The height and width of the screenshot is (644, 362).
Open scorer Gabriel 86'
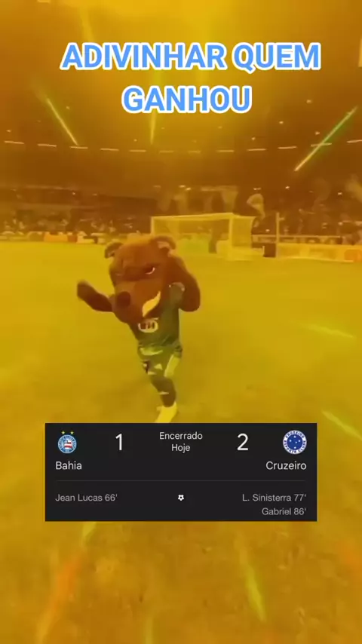[284, 512]
